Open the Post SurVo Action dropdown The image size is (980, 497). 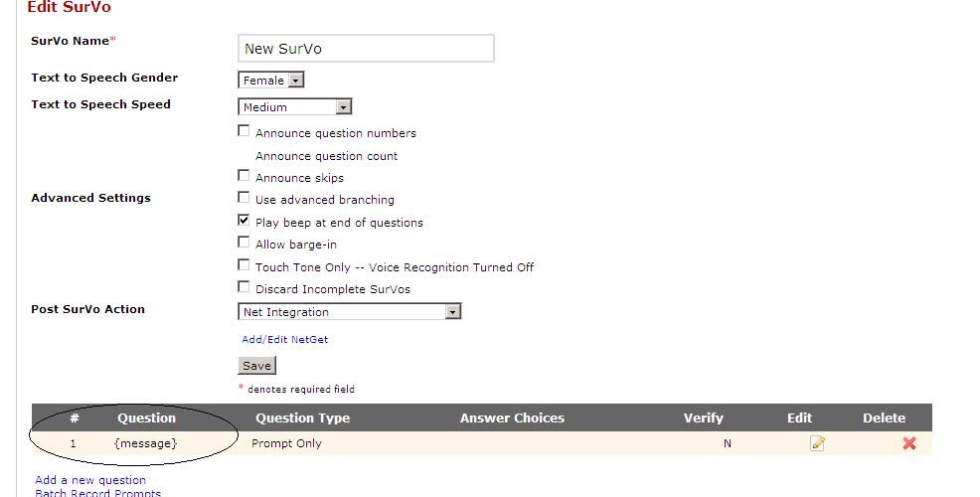(x=350, y=312)
